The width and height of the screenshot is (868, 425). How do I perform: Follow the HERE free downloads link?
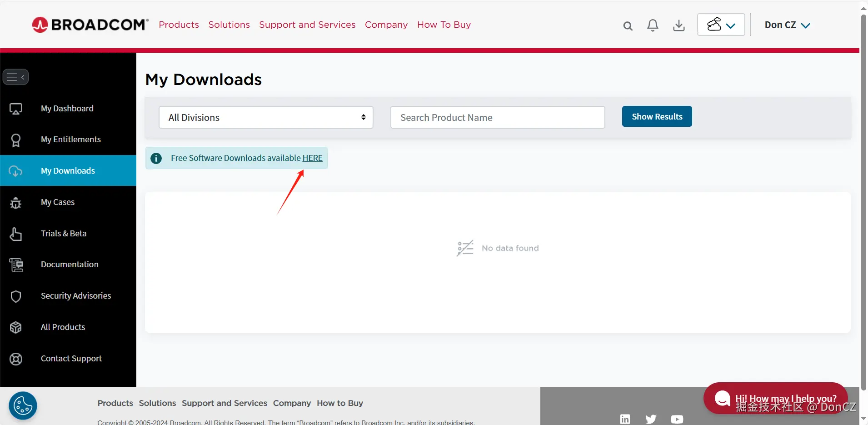313,158
